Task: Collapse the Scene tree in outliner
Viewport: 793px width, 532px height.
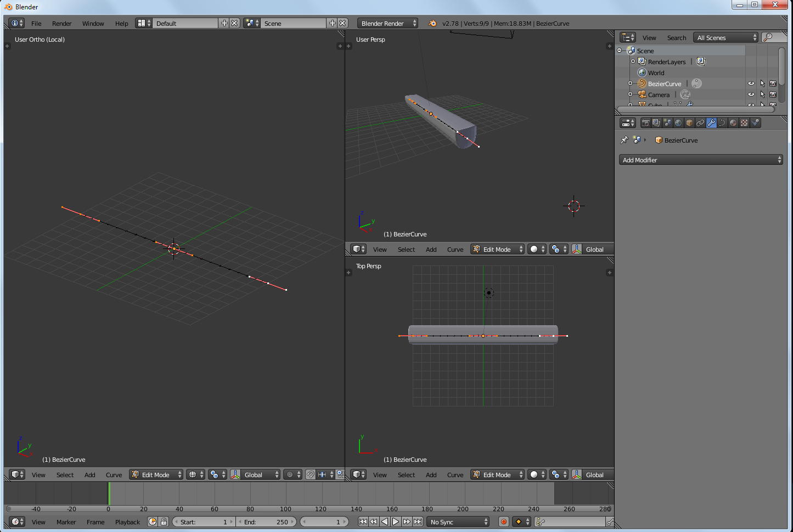Action: coord(620,50)
